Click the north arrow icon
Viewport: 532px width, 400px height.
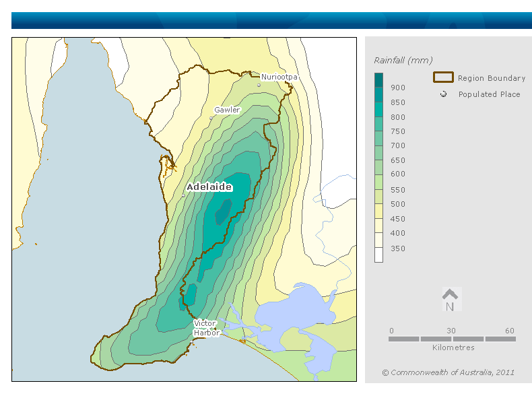pos(451,300)
